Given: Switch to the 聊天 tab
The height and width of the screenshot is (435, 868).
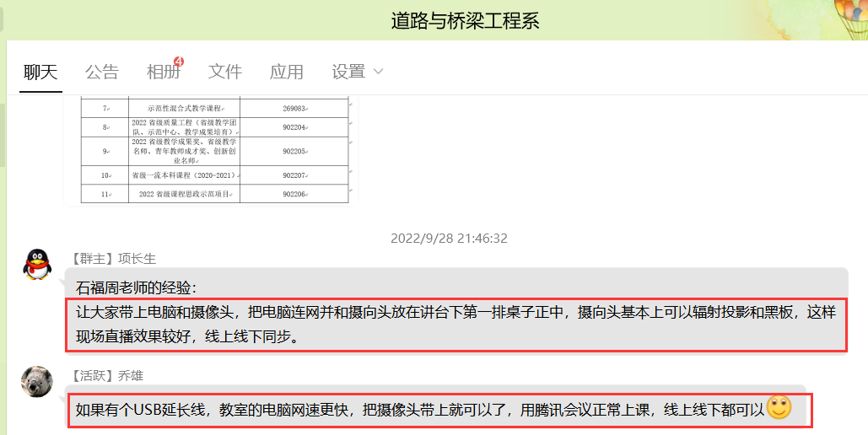Looking at the screenshot, I should (40, 72).
